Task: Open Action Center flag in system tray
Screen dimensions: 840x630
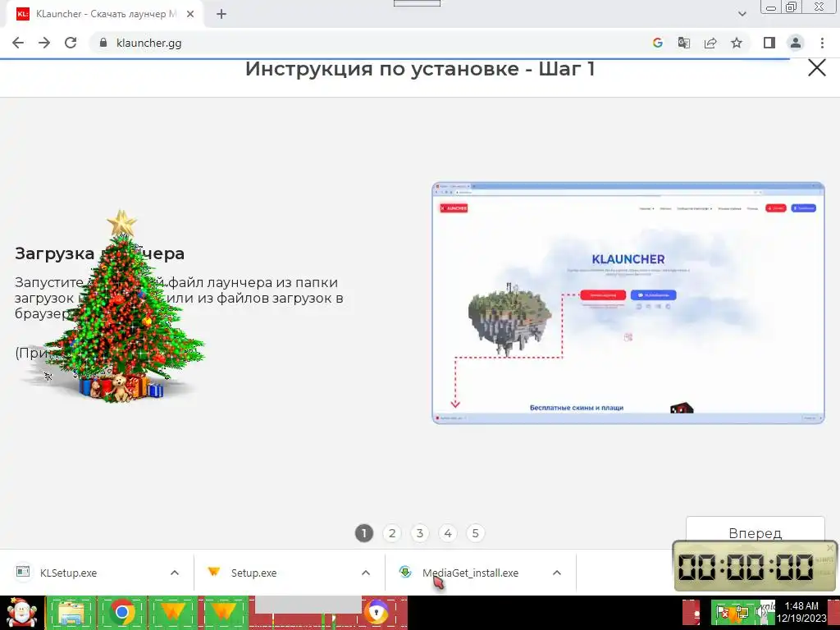Action: 723,612
